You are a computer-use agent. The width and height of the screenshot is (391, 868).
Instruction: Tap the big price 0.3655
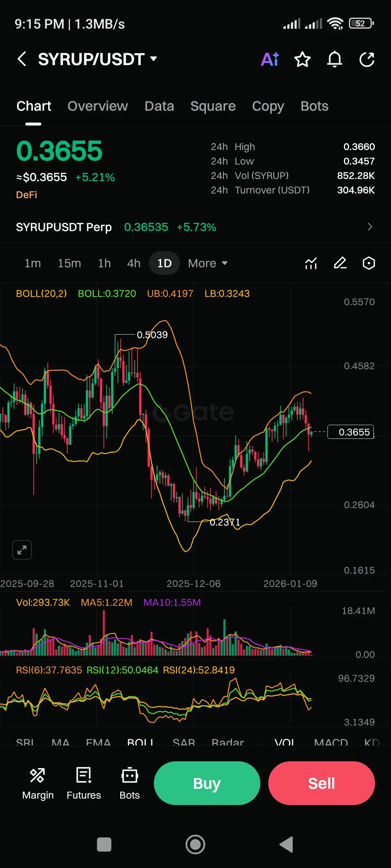pos(59,150)
